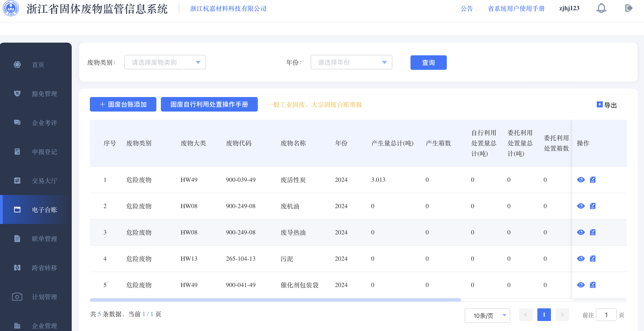Viewport: 644px width, 331px height.
Task: Click the 交易大厅 sidebar icon
Action: pos(17,181)
